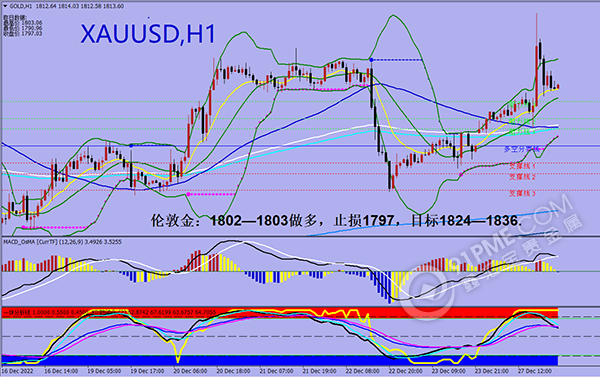Click the blue oversold band in bottom indicator
This screenshot has width=600, height=377.
(x=280, y=360)
